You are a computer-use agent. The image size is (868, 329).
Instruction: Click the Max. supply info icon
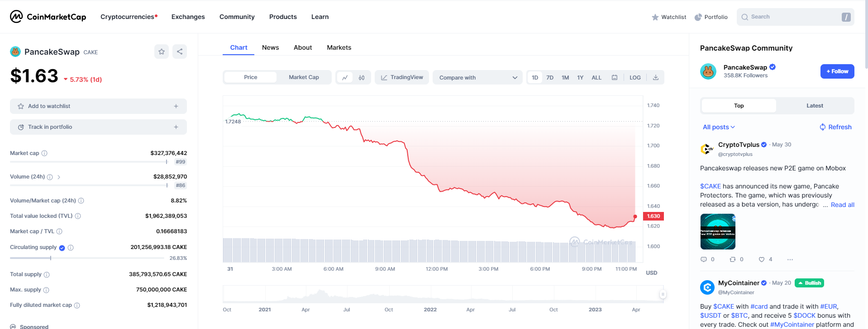[x=46, y=290]
